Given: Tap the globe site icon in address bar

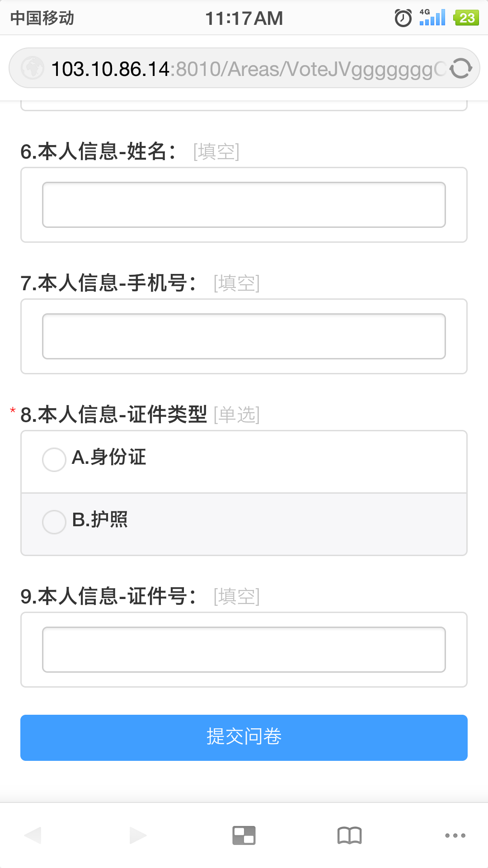Looking at the screenshot, I should 33,68.
